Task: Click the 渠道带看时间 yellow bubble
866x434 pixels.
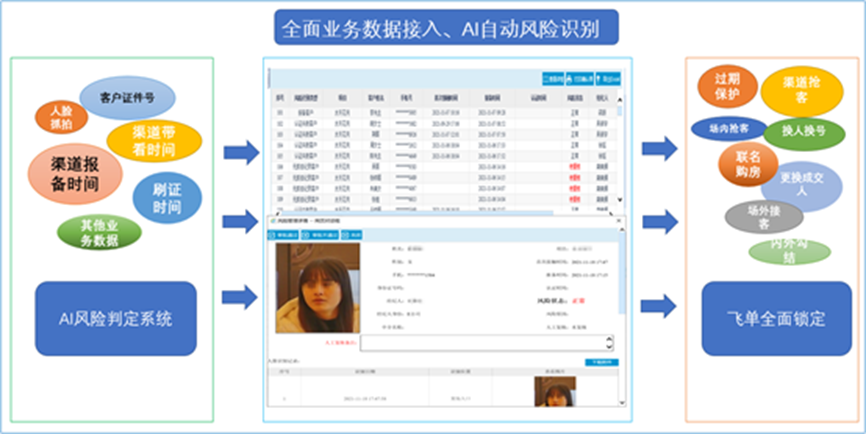Action: click(153, 142)
